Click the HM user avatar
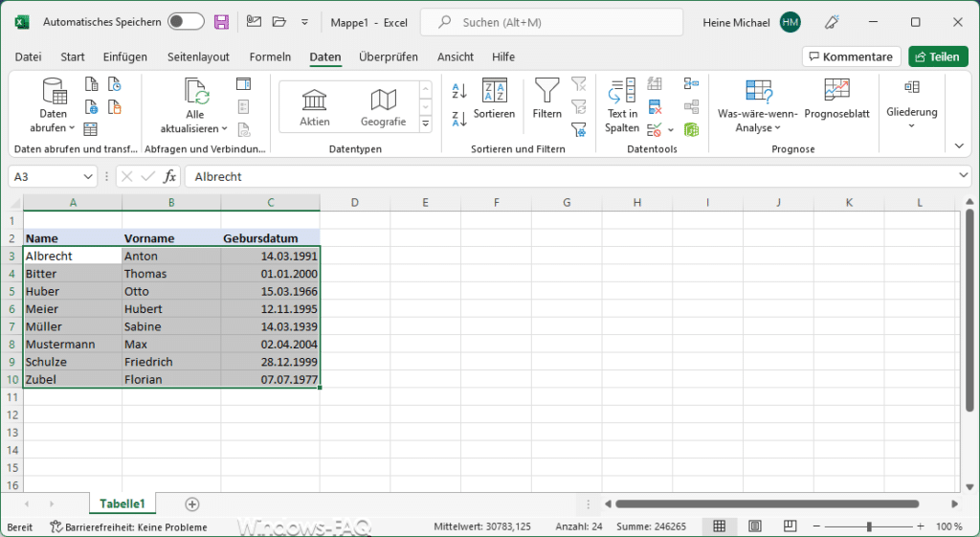Viewport: 980px width, 537px height. point(790,23)
